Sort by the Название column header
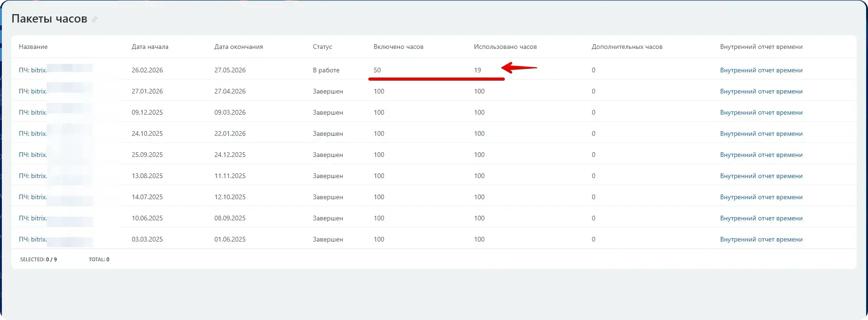Screen dimensions: 868x320 (33, 47)
